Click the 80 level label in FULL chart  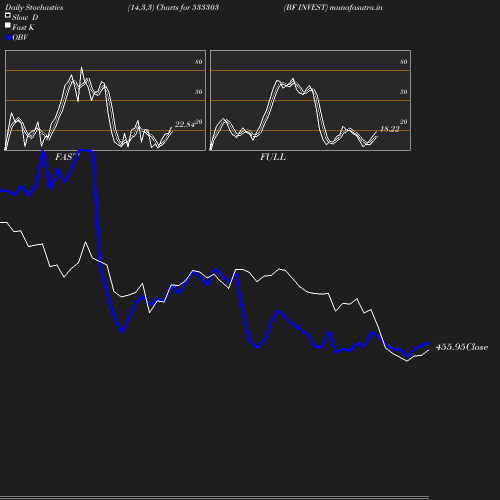pyautogui.click(x=404, y=62)
